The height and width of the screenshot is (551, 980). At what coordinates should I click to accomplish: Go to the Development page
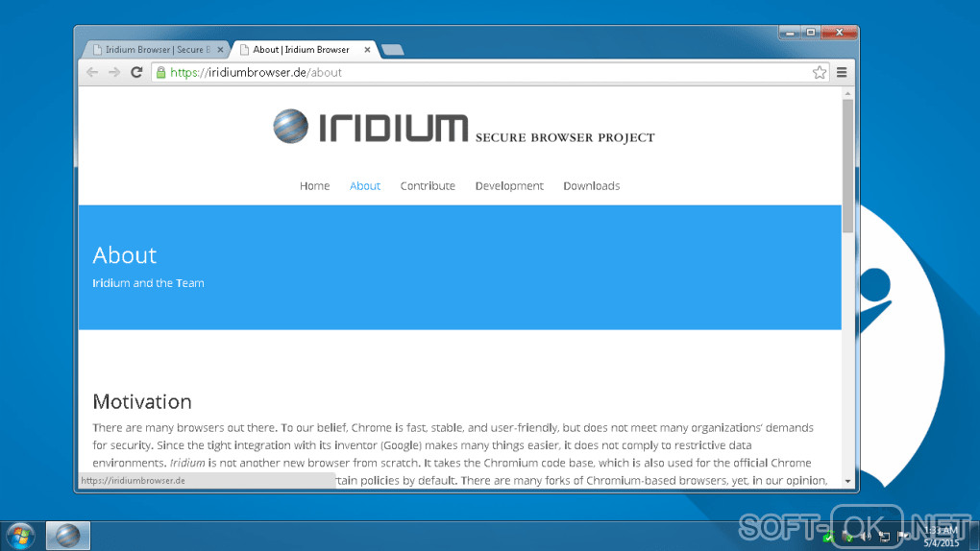509,185
